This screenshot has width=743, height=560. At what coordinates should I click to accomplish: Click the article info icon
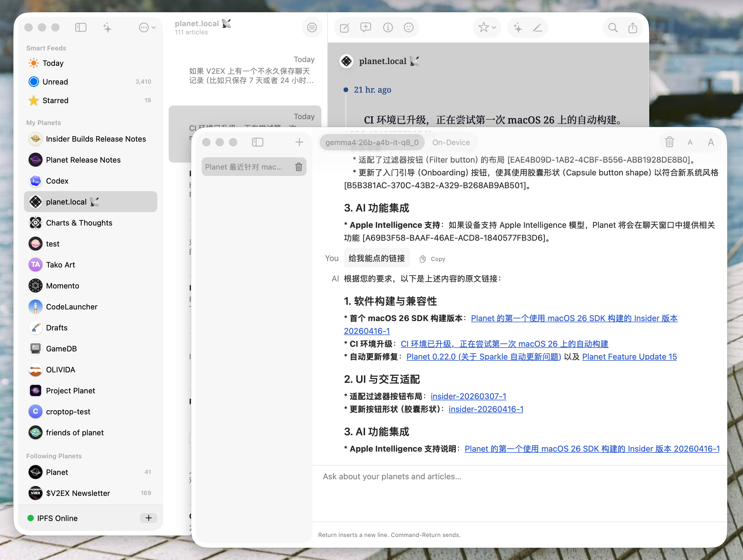tap(388, 28)
